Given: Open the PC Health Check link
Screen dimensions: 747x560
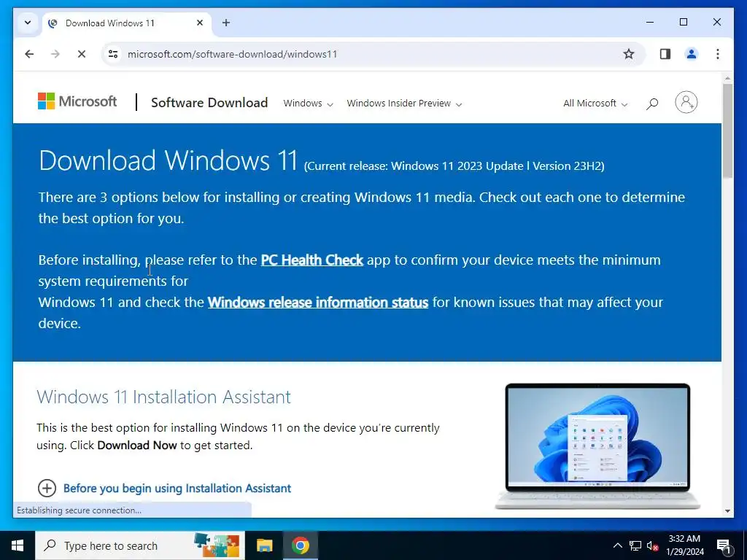Looking at the screenshot, I should 312,260.
